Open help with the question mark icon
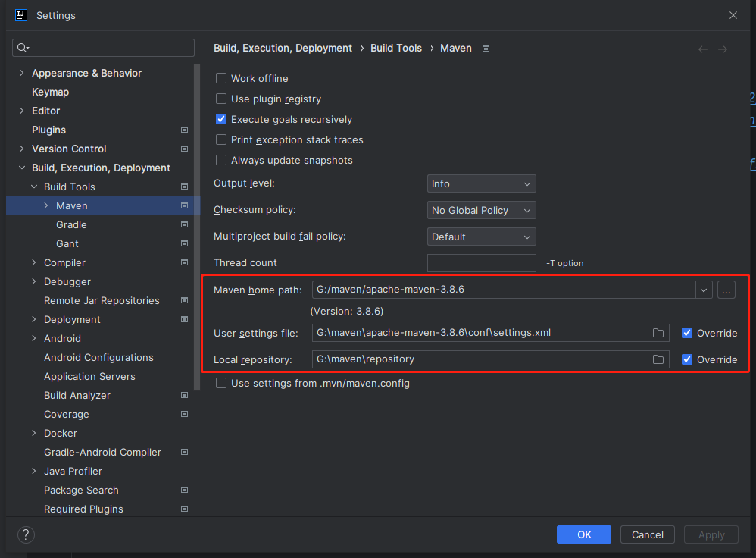 pyautogui.click(x=26, y=534)
